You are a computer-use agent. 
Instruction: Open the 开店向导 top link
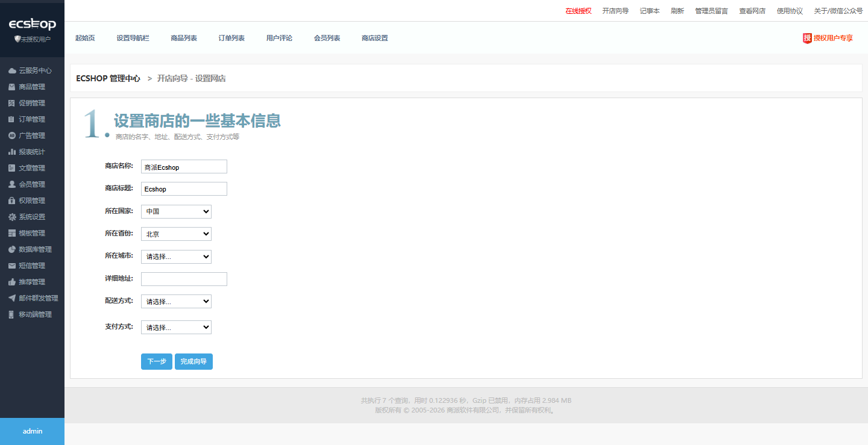point(615,11)
